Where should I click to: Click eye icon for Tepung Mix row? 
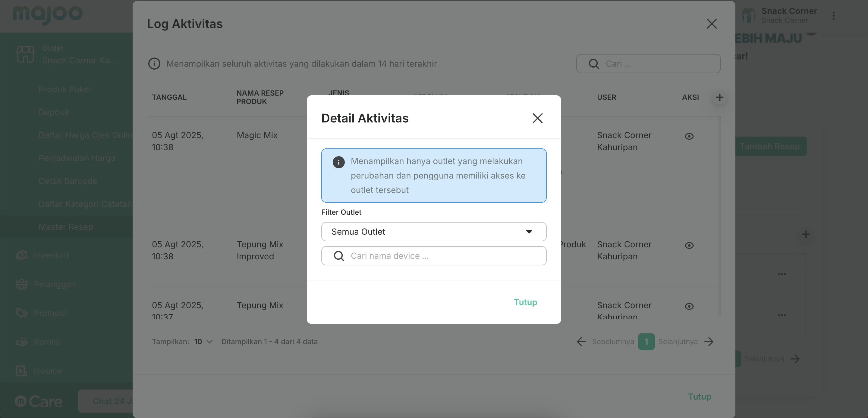[689, 306]
